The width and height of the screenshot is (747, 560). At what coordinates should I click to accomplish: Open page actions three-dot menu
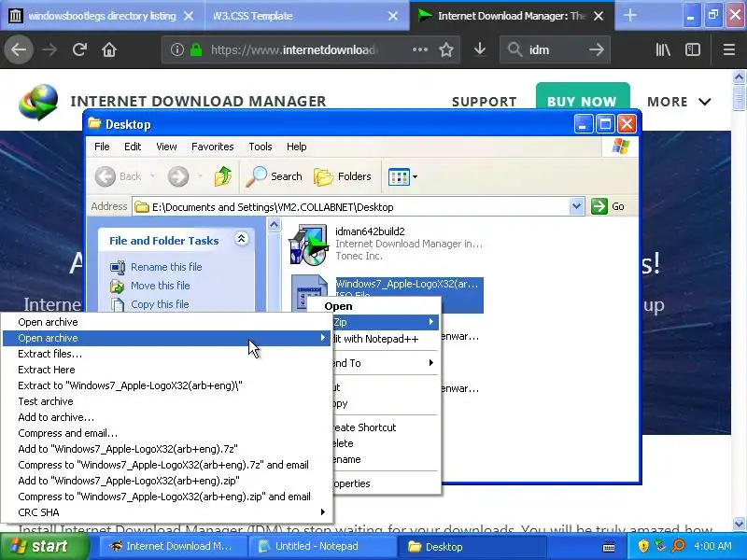click(419, 49)
